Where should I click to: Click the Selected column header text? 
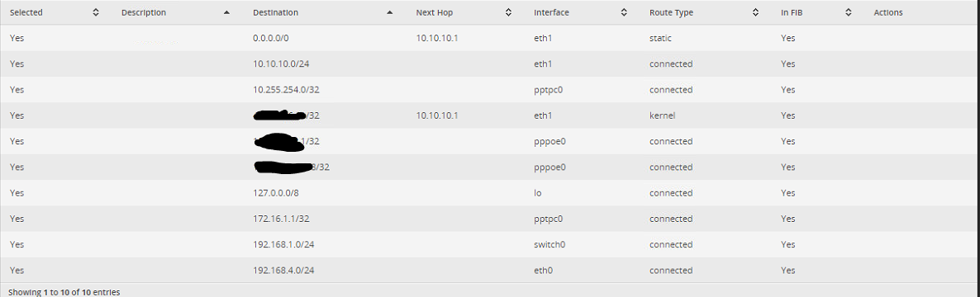pyautogui.click(x=27, y=12)
